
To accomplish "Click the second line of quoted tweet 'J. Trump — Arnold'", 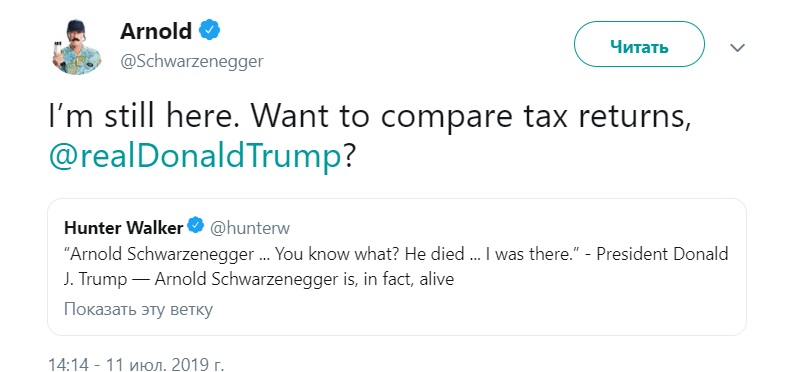I will pos(259,279).
